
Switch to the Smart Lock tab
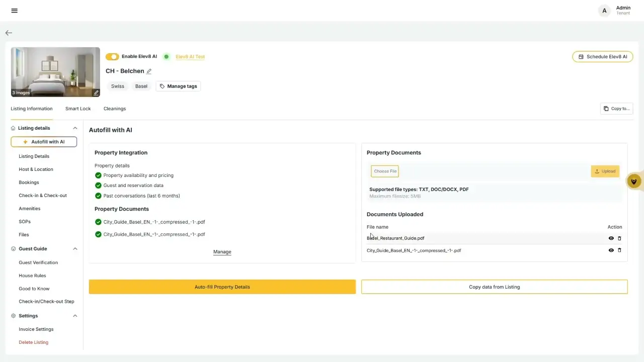(78, 109)
